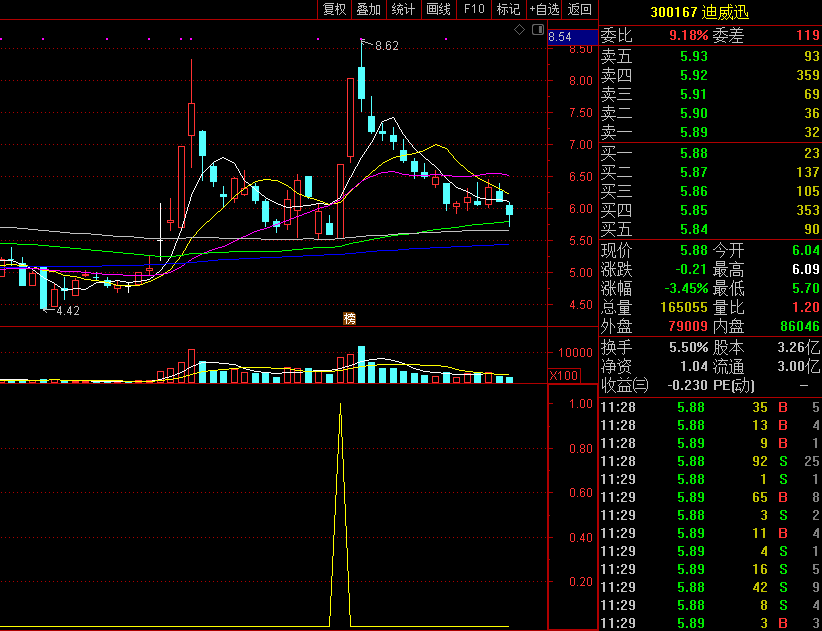Click the 10000 volume axis label
This screenshot has width=822, height=631.
coord(575,352)
